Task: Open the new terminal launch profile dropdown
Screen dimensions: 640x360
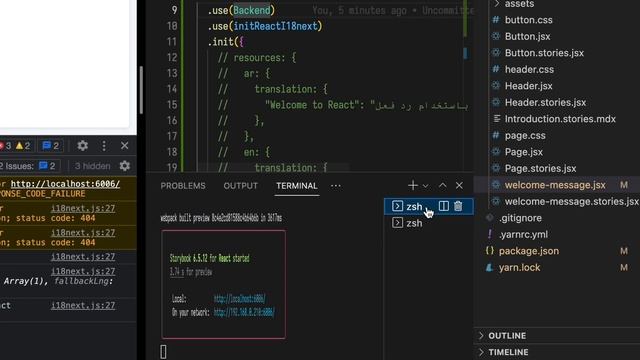Action: point(425,186)
